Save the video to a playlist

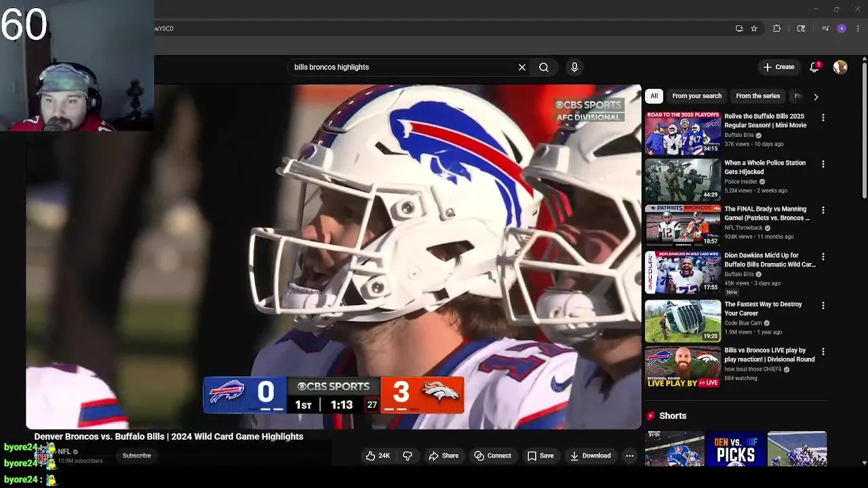pos(540,455)
